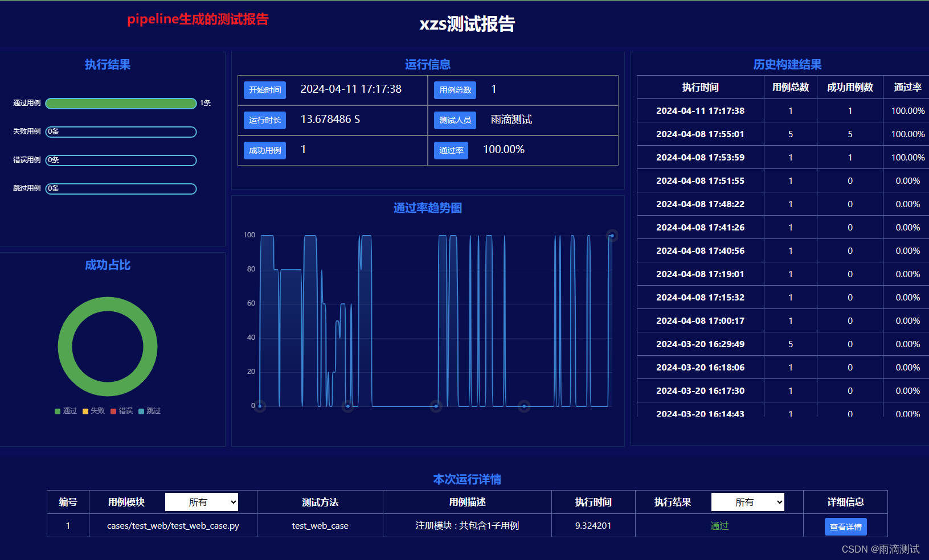The image size is (929, 560).
Task: Click the 雨滴测试 tester name value
Action: point(511,120)
